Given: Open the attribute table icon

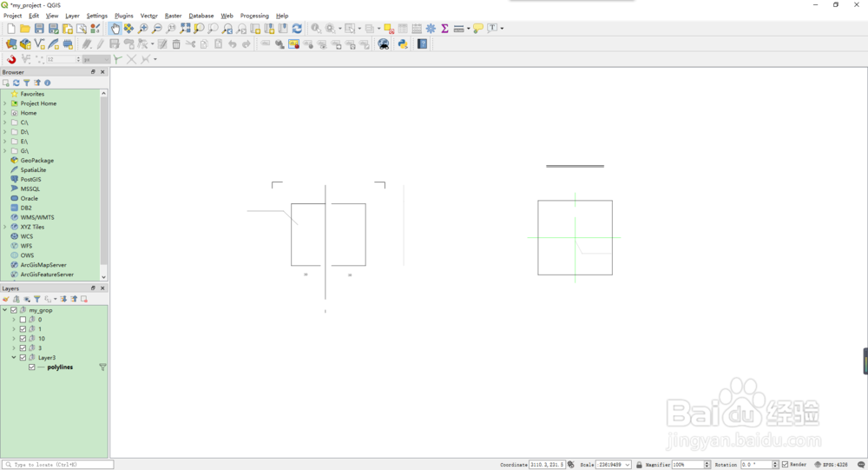Looking at the screenshot, I should 403,29.
